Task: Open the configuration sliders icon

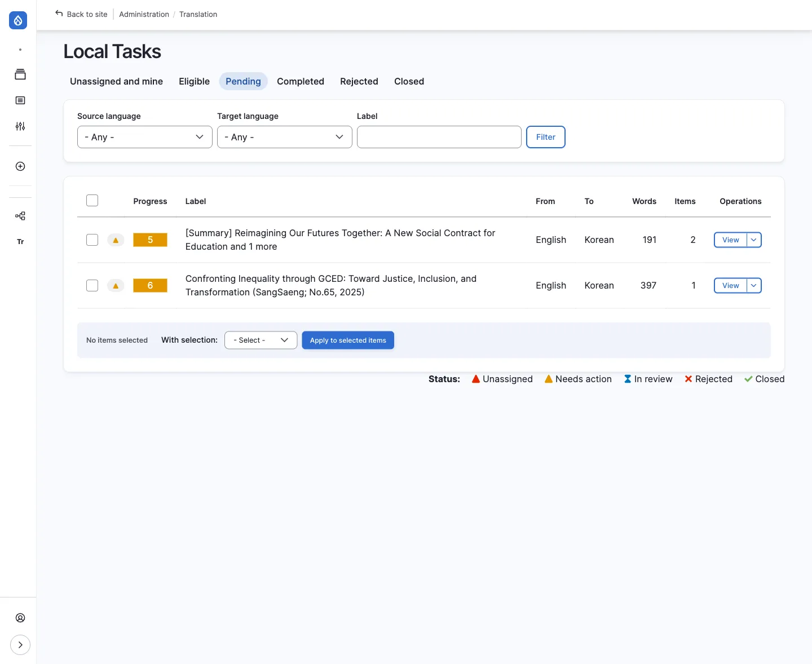Action: 20,126
